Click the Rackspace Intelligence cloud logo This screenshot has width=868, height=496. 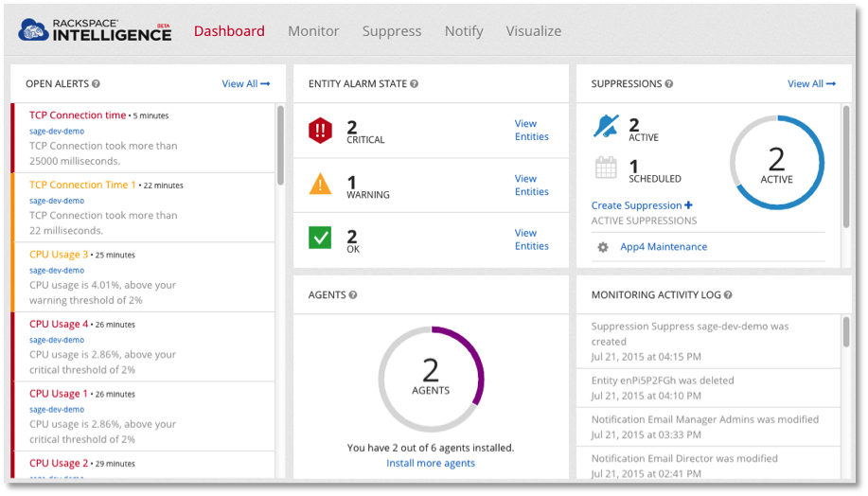[x=33, y=30]
